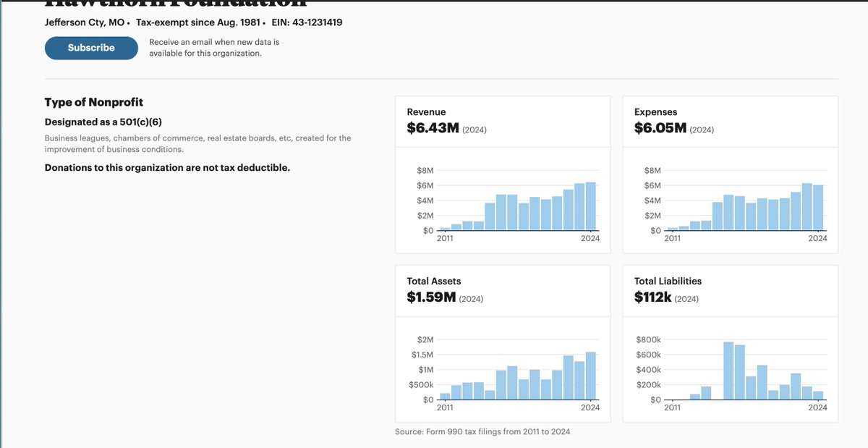Click 'Tax-exempt since Aug. 1981' text
The width and height of the screenshot is (868, 448).
pyautogui.click(x=198, y=22)
